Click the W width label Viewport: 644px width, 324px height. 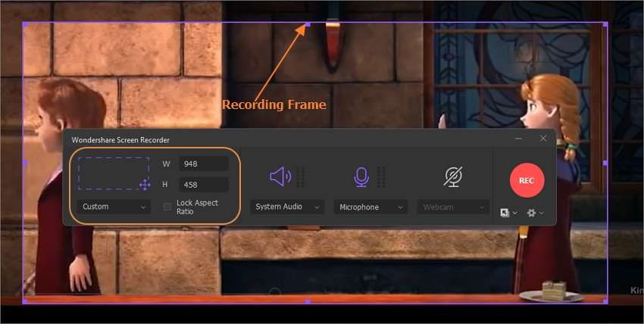coord(166,164)
